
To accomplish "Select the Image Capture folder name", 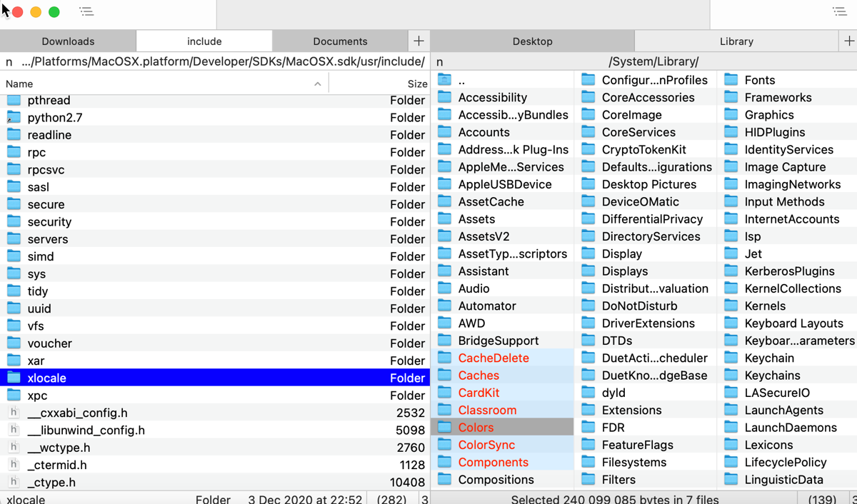I will pyautogui.click(x=785, y=167).
